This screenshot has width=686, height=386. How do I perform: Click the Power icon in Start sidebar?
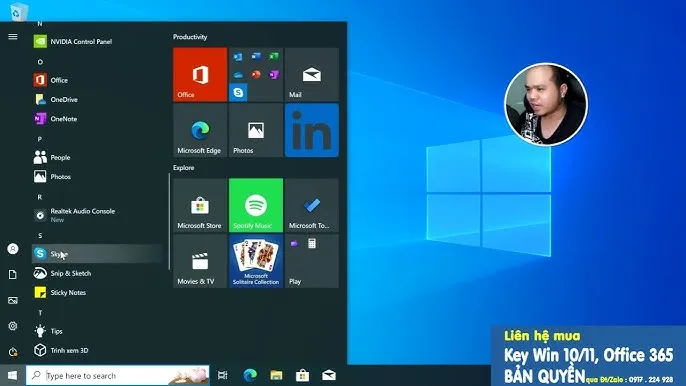point(13,352)
